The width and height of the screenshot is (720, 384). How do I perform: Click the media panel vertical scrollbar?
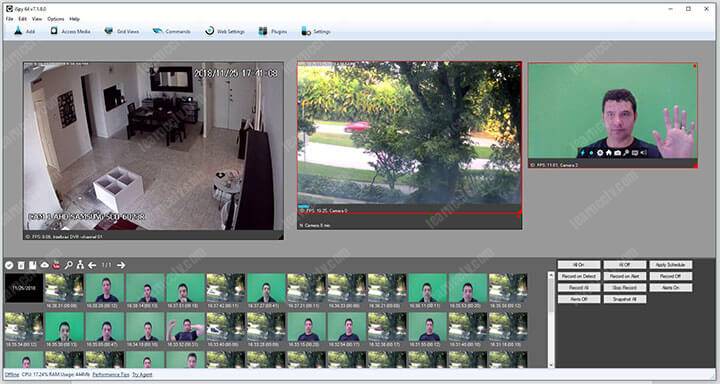[551, 319]
